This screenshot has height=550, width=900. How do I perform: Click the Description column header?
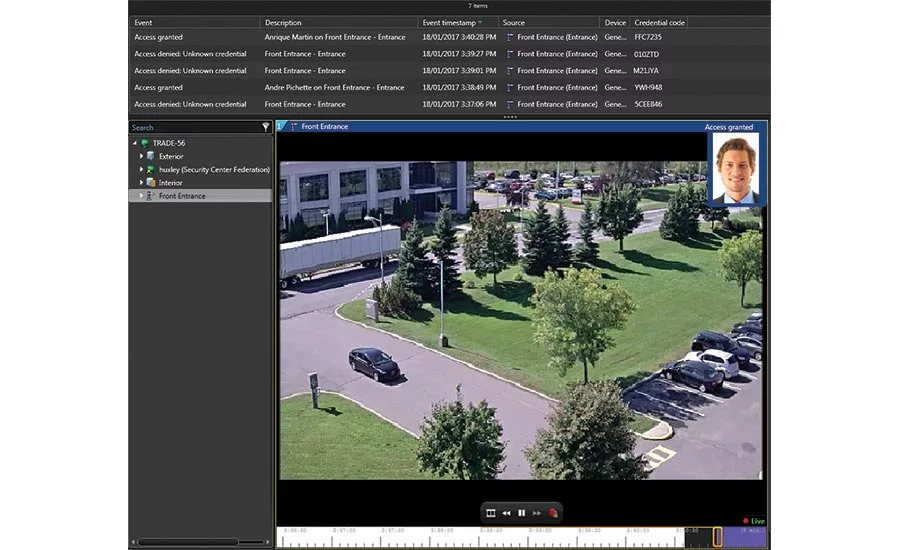[x=284, y=22]
